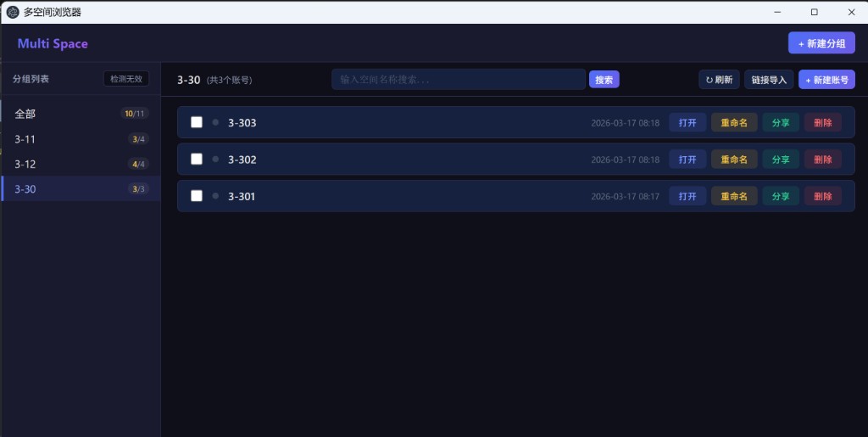This screenshot has width=868, height=437.
Task: Click the account name 3-301
Action: click(242, 197)
